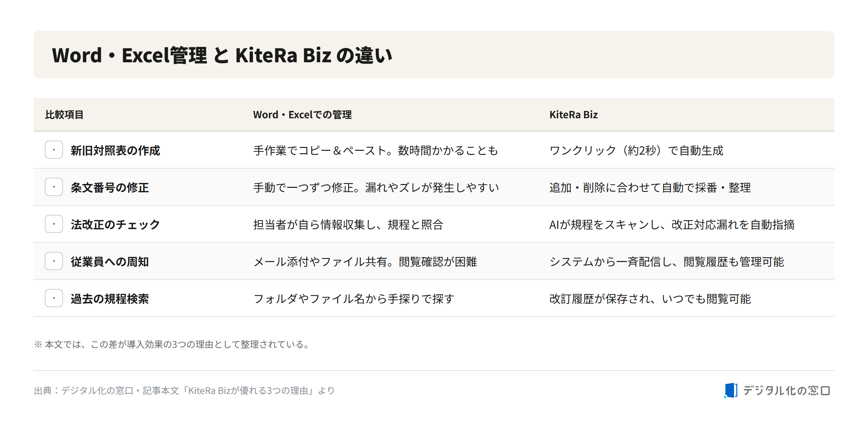This screenshot has height=431, width=868.
Task: Click the 出典 source citation text
Action: coord(184,390)
